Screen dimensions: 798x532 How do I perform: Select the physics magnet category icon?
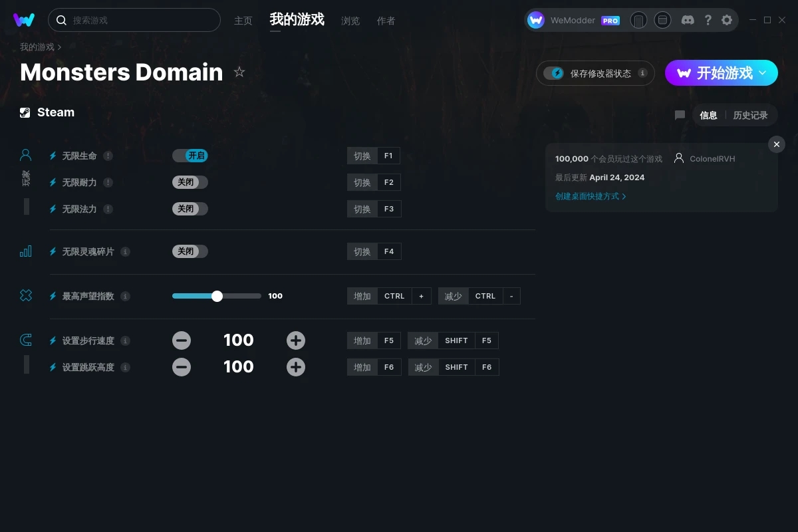pyautogui.click(x=25, y=340)
